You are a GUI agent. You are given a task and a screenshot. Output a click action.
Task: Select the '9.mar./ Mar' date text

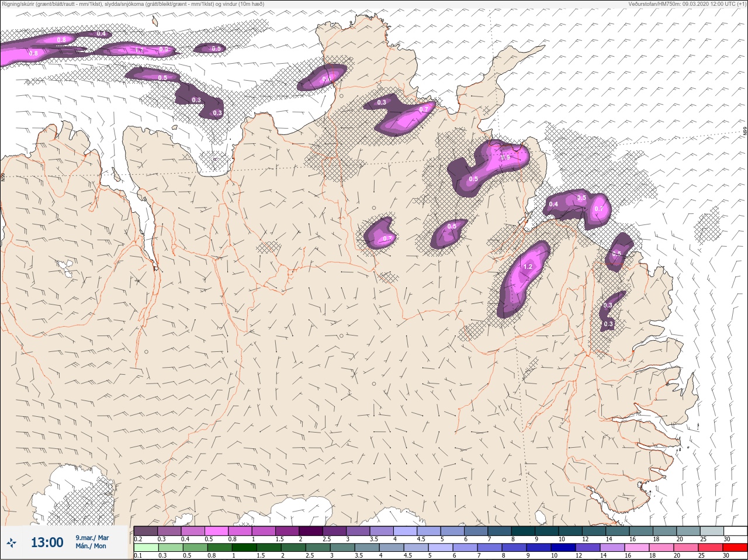92,538
